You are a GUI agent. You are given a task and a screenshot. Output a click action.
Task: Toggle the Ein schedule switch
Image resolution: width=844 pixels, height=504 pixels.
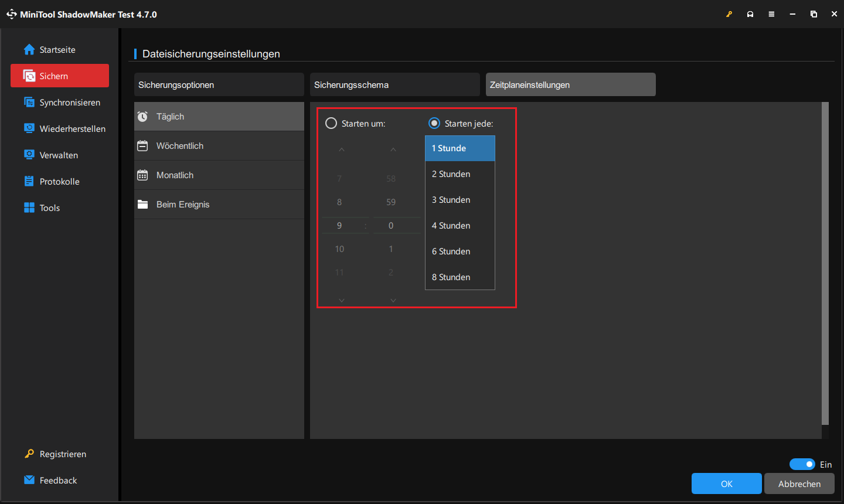(802, 464)
